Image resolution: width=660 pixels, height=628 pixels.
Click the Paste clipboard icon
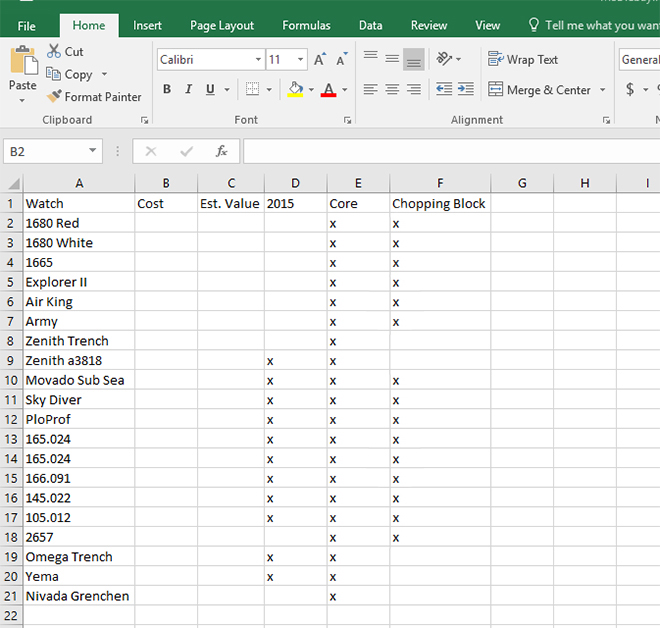(x=22, y=62)
